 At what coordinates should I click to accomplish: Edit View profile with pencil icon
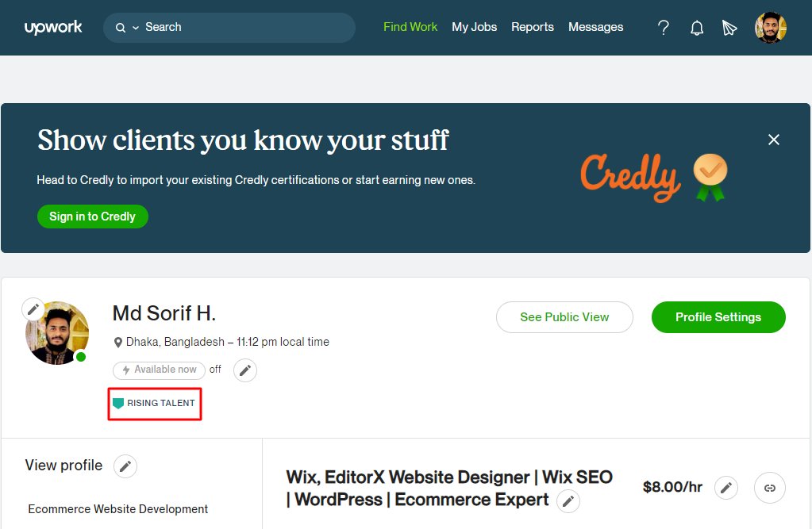125,466
